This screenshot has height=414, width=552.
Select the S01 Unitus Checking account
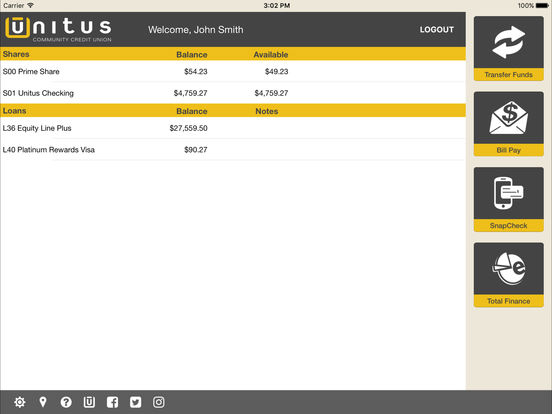pos(233,93)
